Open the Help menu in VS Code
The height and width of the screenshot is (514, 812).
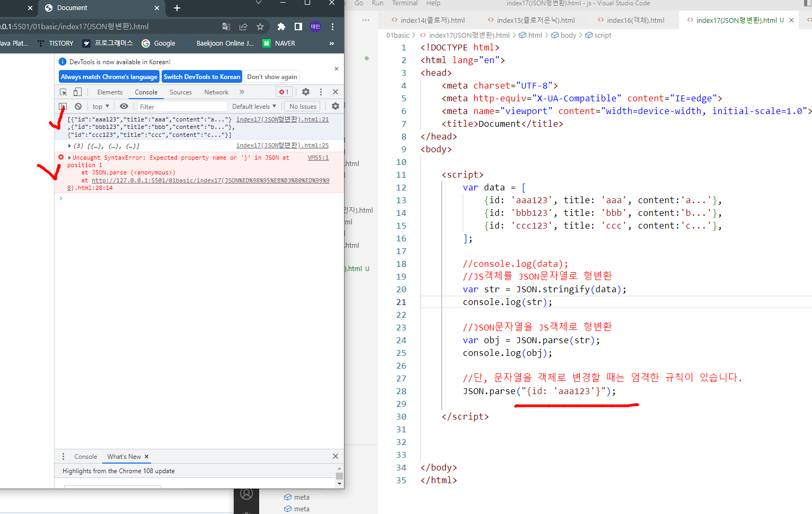[x=434, y=3]
